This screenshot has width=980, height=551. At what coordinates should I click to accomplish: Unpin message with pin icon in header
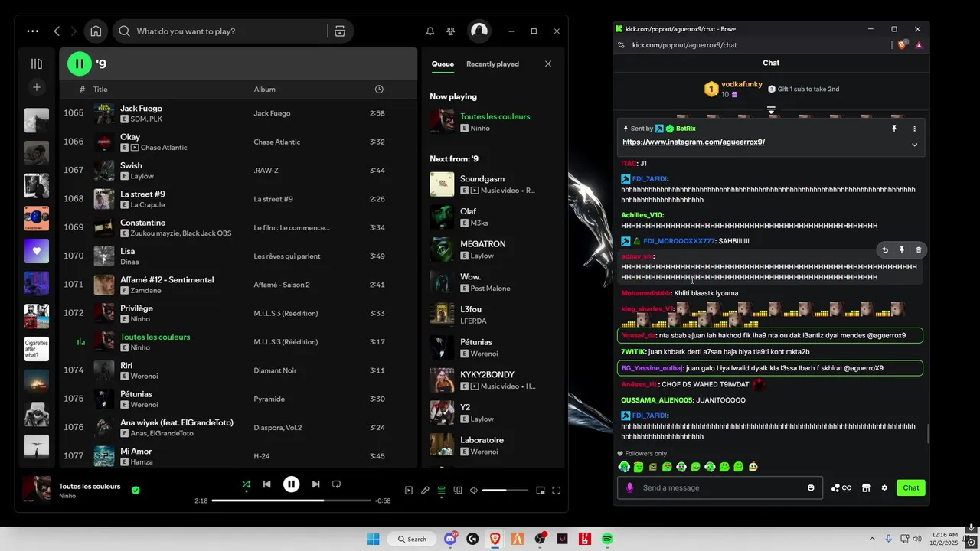coord(893,129)
